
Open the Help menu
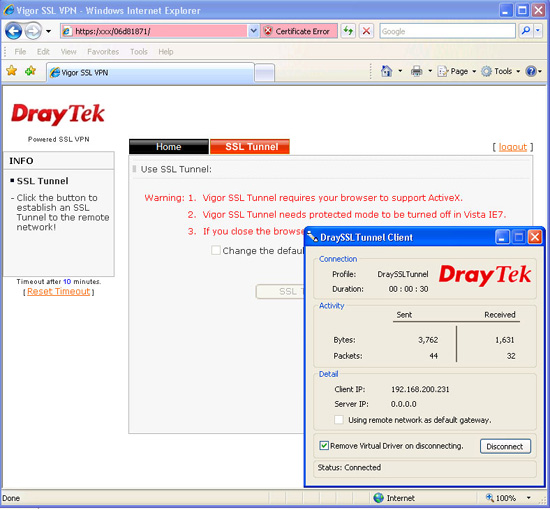[166, 52]
